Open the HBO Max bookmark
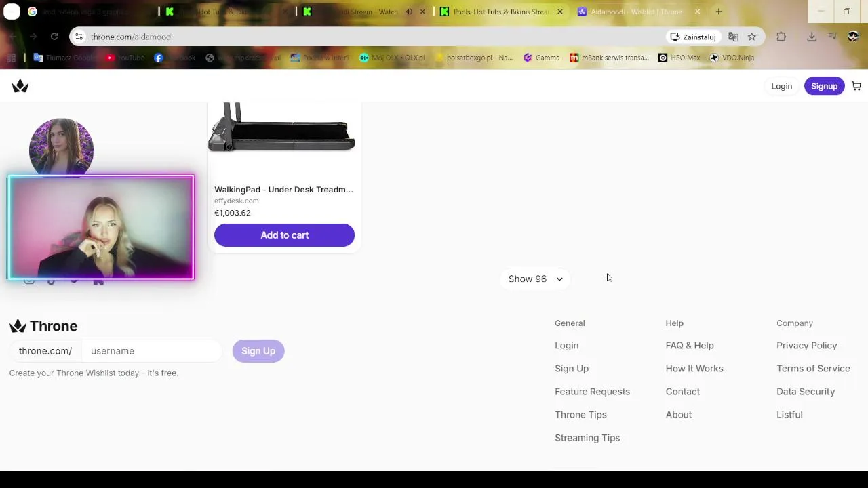The image size is (868, 488). [679, 58]
